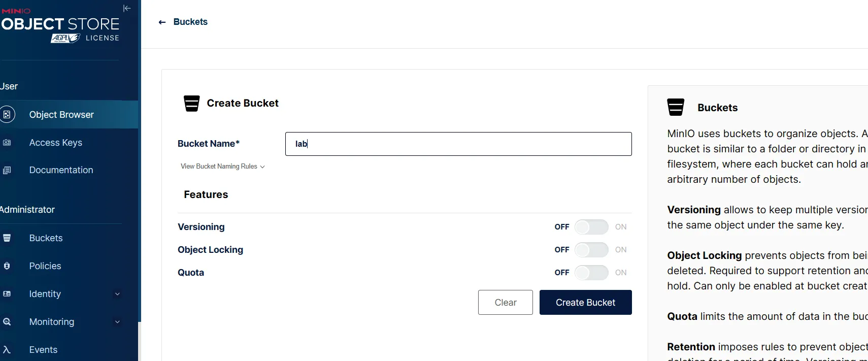
Task: Click the Object Browser sidebar icon
Action: (x=7, y=115)
